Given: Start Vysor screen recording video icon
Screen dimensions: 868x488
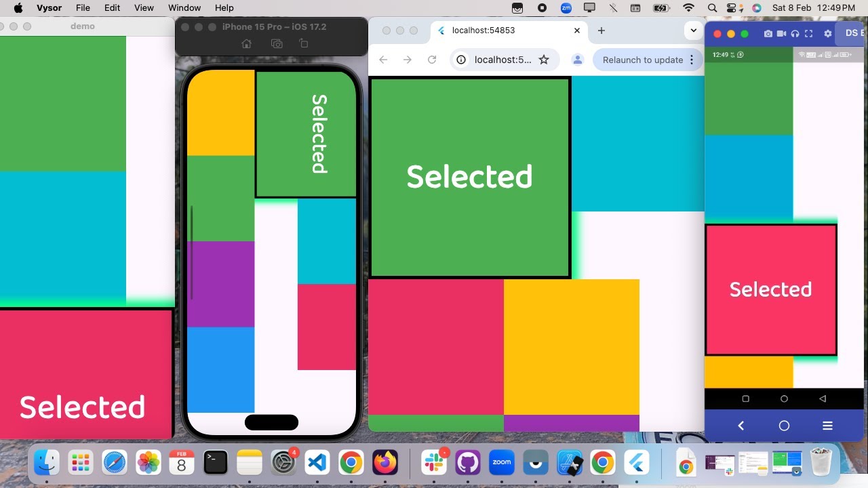Looking at the screenshot, I should [781, 34].
